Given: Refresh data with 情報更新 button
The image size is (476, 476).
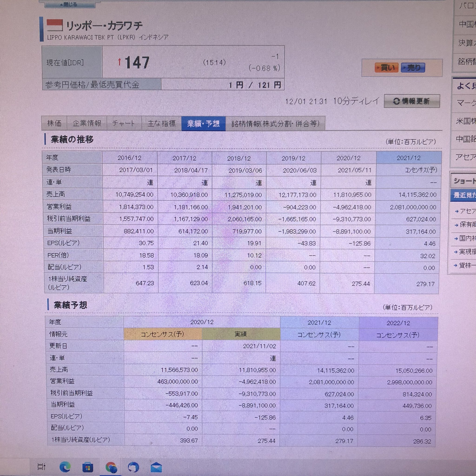Looking at the screenshot, I should pos(412,101).
